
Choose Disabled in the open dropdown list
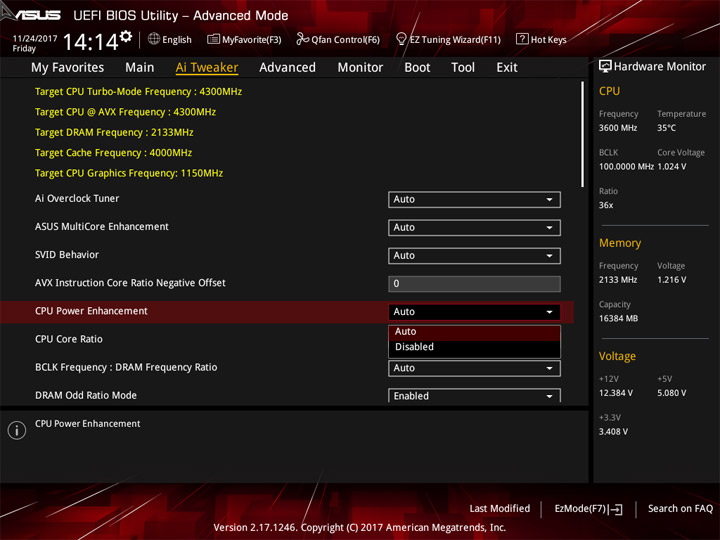point(474,347)
